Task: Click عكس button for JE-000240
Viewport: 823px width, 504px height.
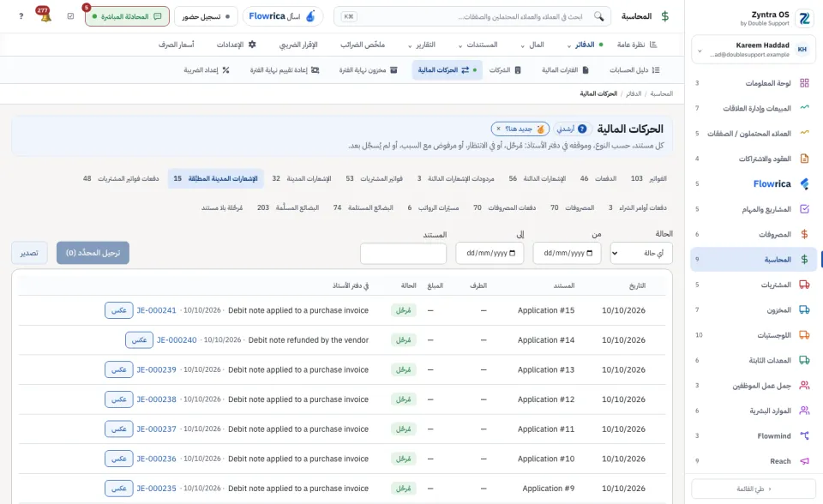Action: [x=139, y=339]
